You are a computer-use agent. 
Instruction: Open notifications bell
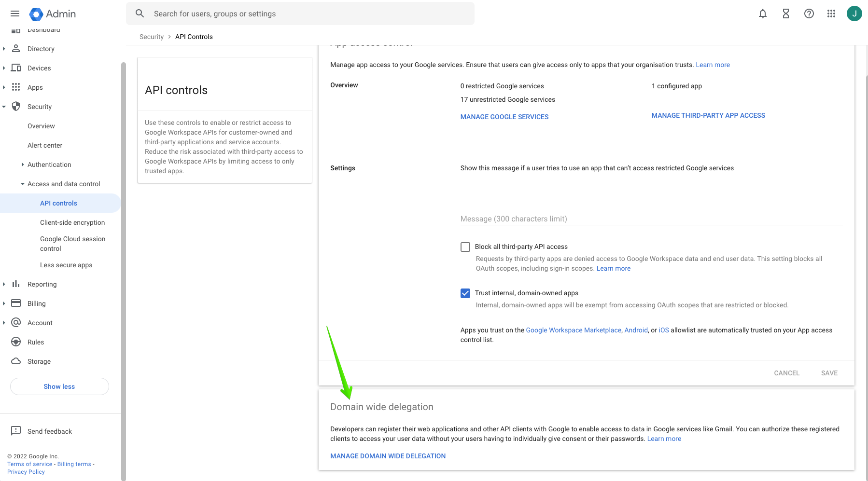tap(763, 14)
